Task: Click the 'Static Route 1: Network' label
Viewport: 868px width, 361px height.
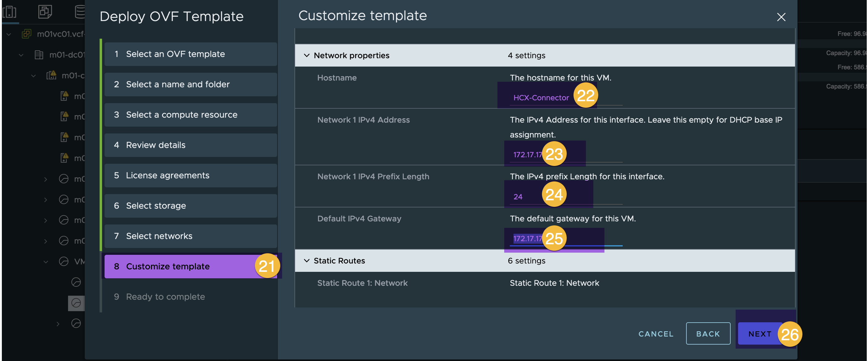Action: coord(362,283)
